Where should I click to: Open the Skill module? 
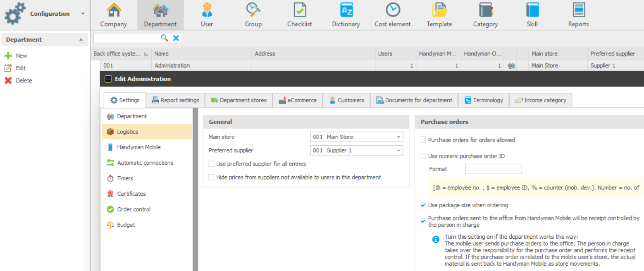pos(532,15)
